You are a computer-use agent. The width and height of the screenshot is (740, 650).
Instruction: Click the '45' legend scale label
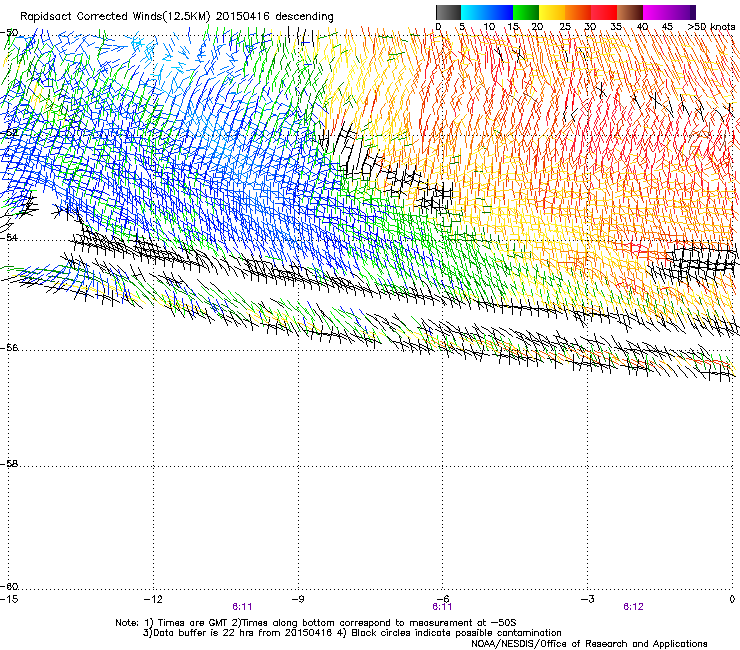tap(667, 27)
